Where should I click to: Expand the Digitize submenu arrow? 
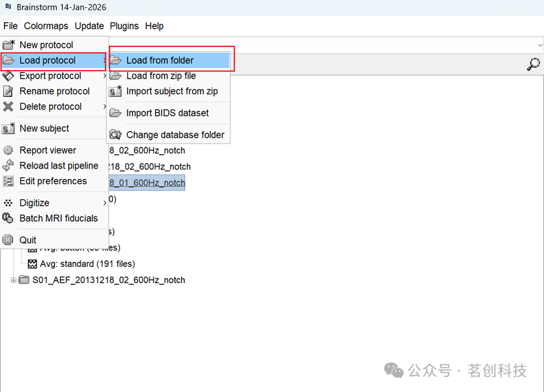pos(104,203)
